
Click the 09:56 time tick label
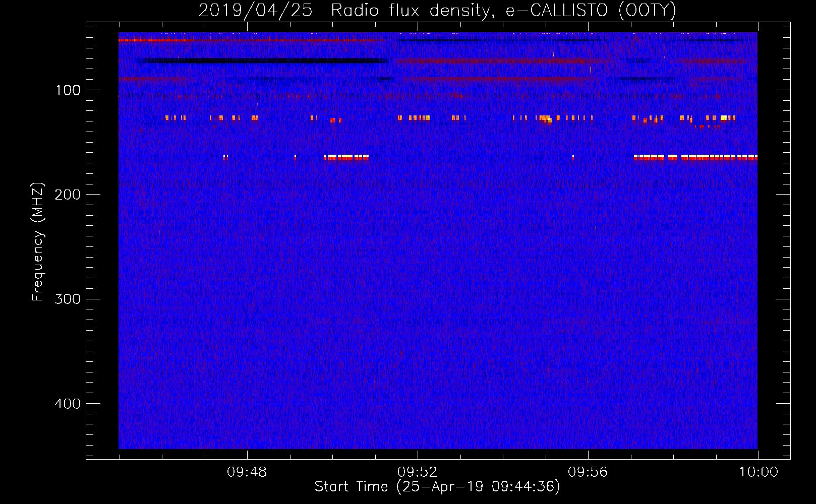click(x=588, y=472)
